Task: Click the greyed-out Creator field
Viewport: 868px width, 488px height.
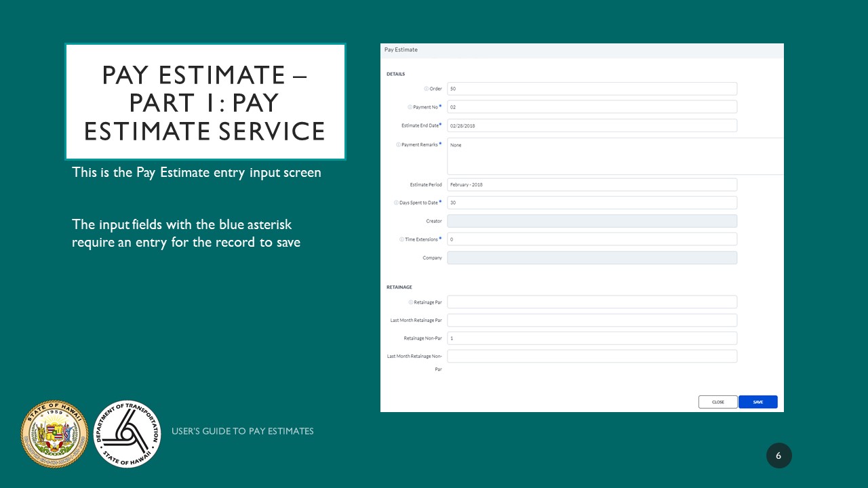Action: pyautogui.click(x=592, y=221)
